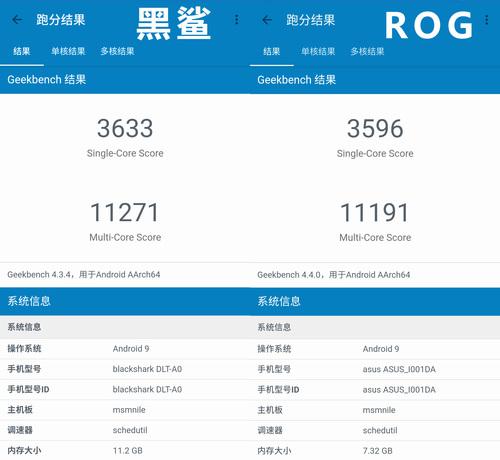Click 11.2 GB memory size value
The image size is (500, 460).
pos(128,451)
